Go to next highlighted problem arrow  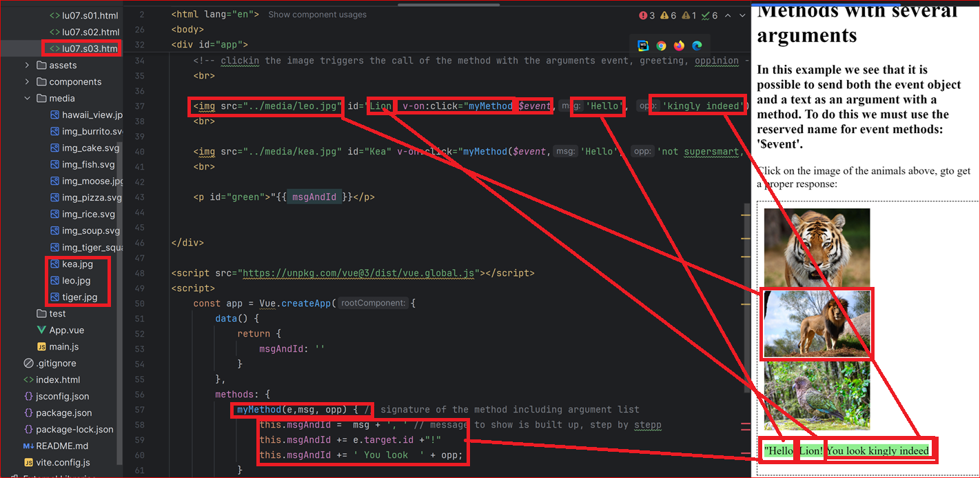743,15
